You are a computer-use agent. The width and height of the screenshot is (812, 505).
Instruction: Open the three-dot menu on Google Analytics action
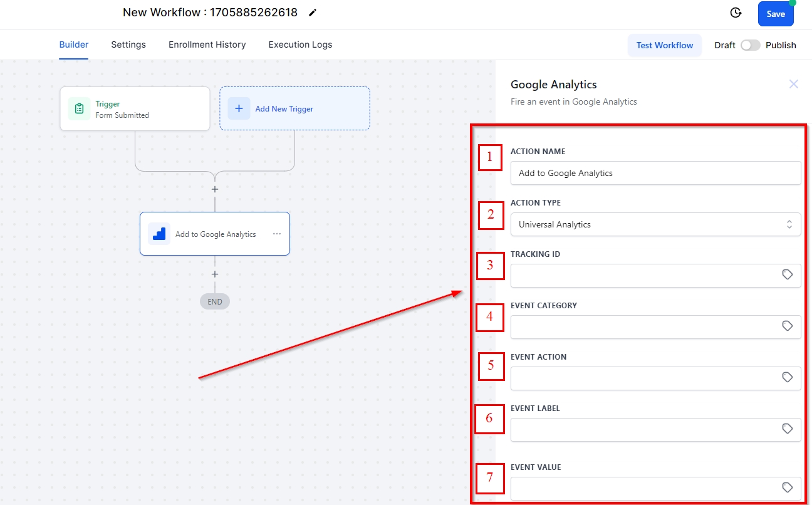(277, 234)
